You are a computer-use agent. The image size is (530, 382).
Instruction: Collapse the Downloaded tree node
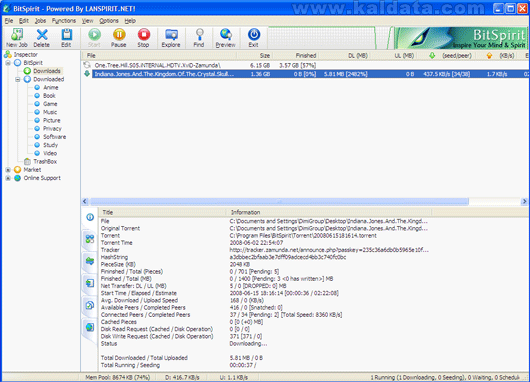pyautogui.click(x=18, y=79)
